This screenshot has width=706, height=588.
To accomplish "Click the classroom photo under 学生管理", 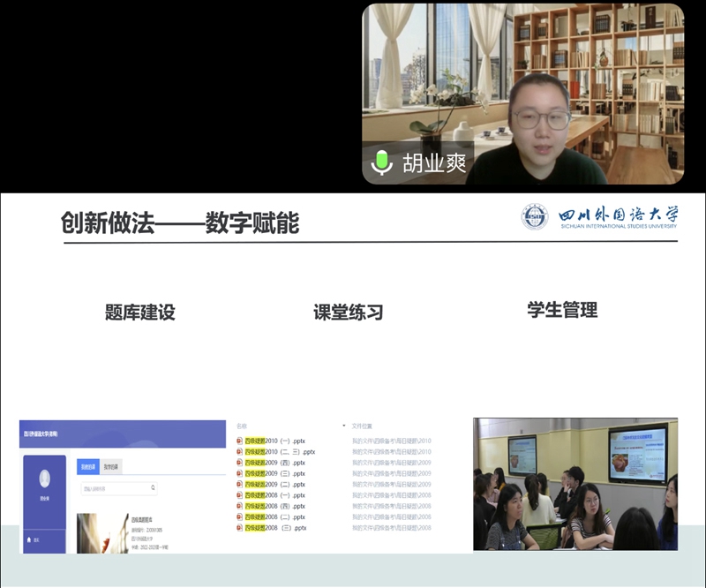I will [x=575, y=484].
